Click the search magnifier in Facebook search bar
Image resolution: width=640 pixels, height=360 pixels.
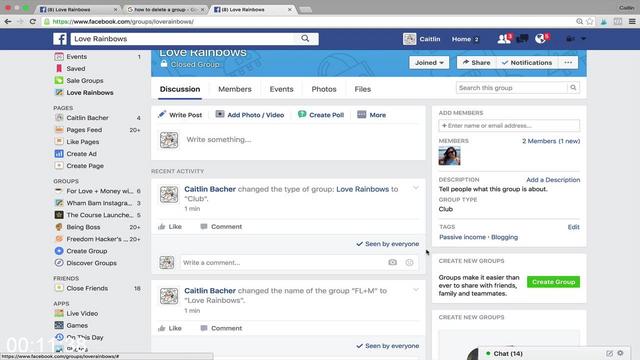pyautogui.click(x=305, y=38)
